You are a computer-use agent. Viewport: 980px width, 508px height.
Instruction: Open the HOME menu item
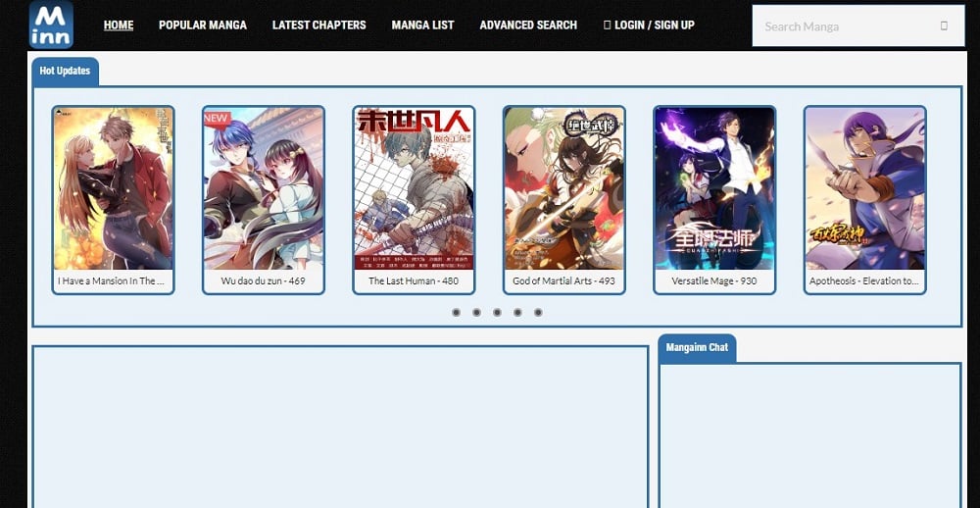tap(119, 25)
